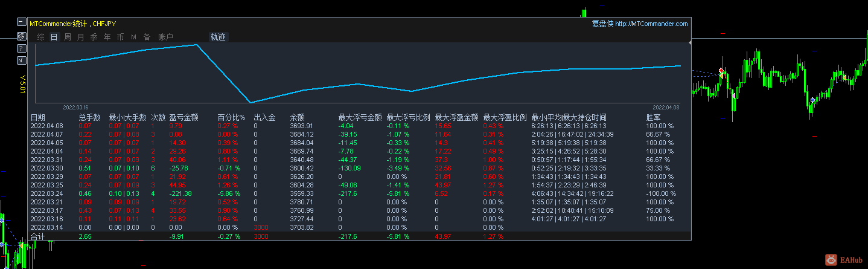Click the -25.78 loss amount
Viewport: 868px width, 269px height.
tap(179, 168)
